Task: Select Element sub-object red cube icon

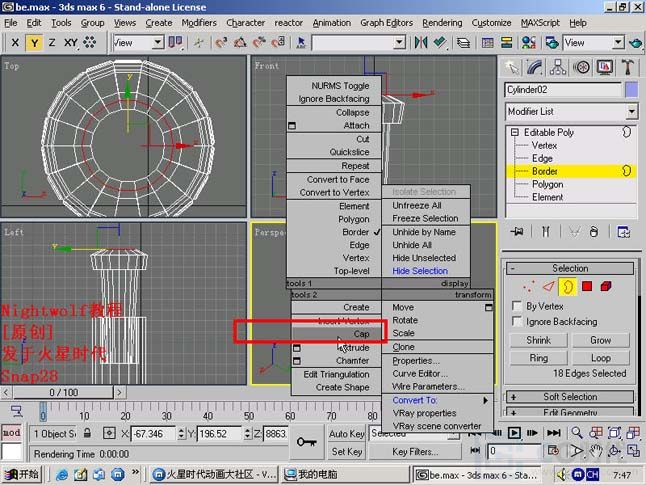Action: [606, 286]
